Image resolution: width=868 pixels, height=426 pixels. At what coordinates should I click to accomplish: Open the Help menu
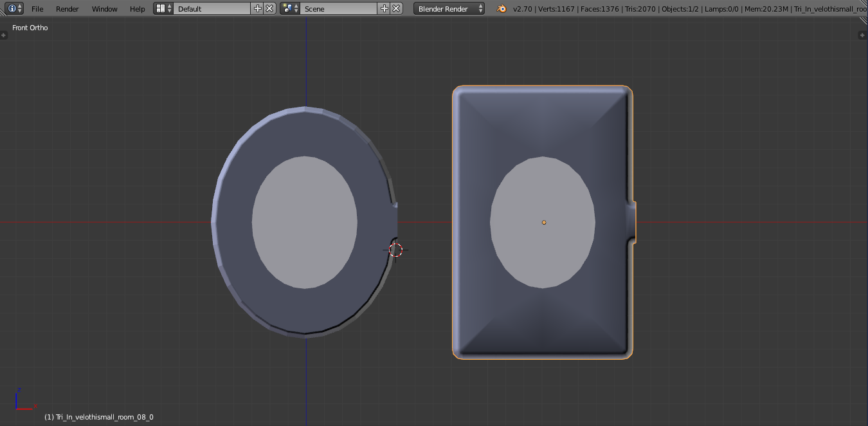pos(138,9)
